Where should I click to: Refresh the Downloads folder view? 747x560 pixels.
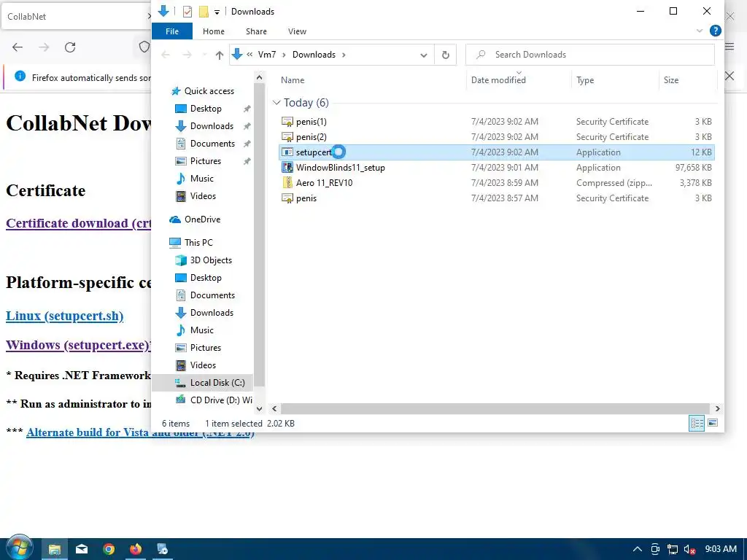(x=446, y=55)
